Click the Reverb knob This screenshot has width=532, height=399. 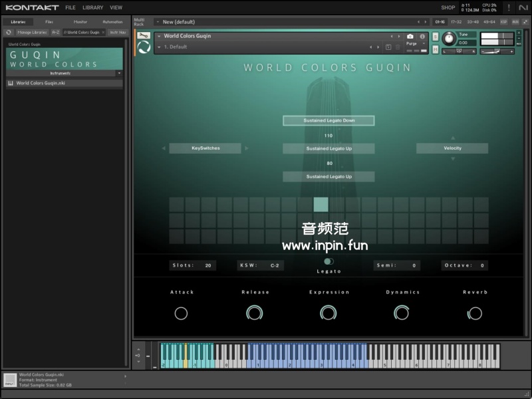475,313
